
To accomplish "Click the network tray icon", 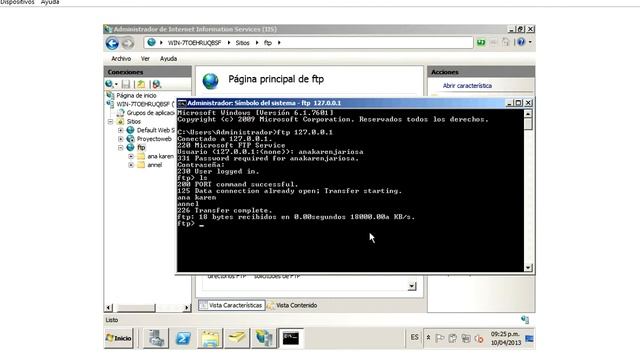I will (466, 338).
